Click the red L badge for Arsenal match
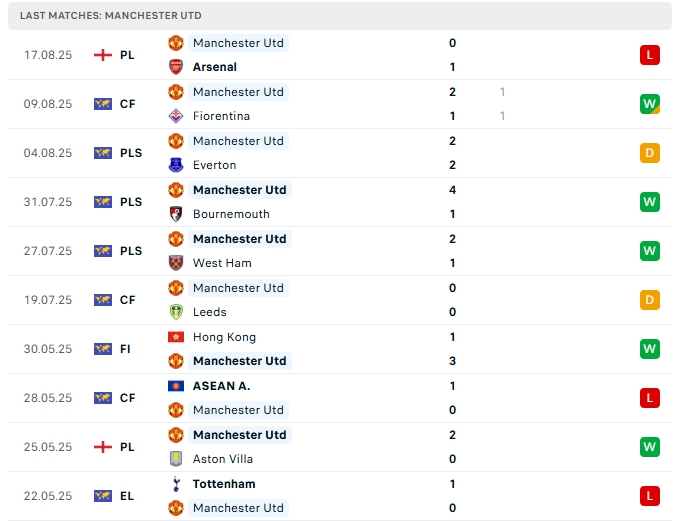 click(650, 55)
